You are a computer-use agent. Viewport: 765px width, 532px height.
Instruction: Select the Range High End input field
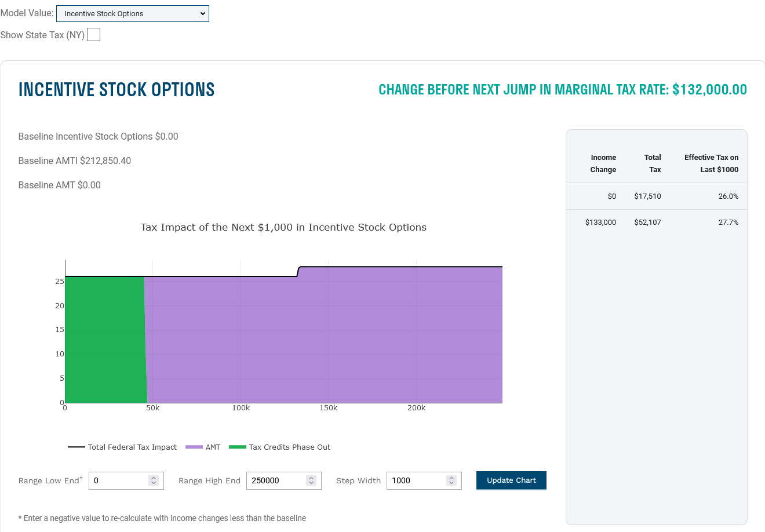[272, 480]
